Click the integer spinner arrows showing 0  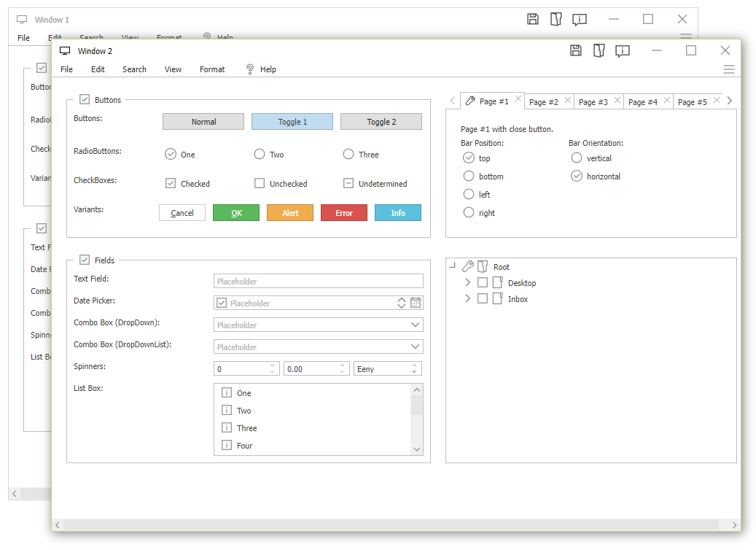272,368
